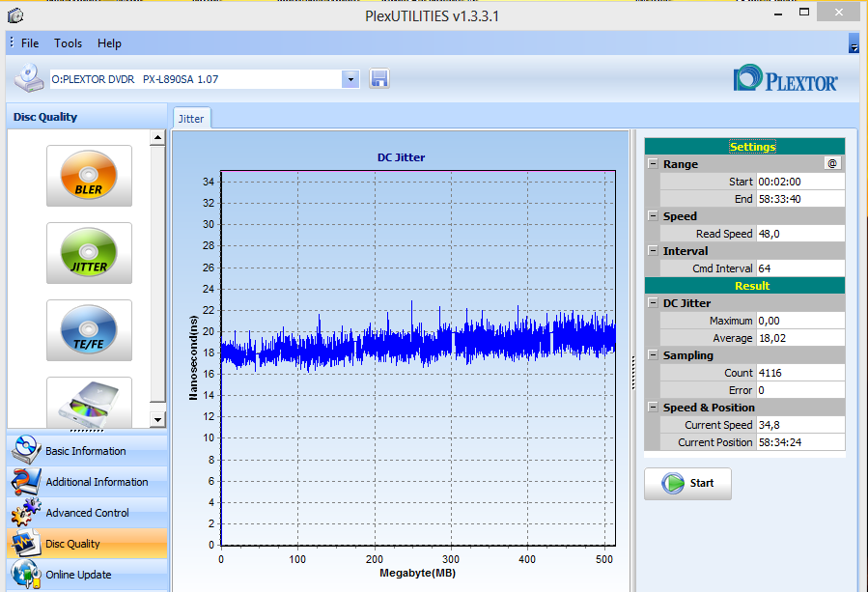Select the Sampling Count value 4116
Viewport: 868px width, 592px height.
point(800,373)
